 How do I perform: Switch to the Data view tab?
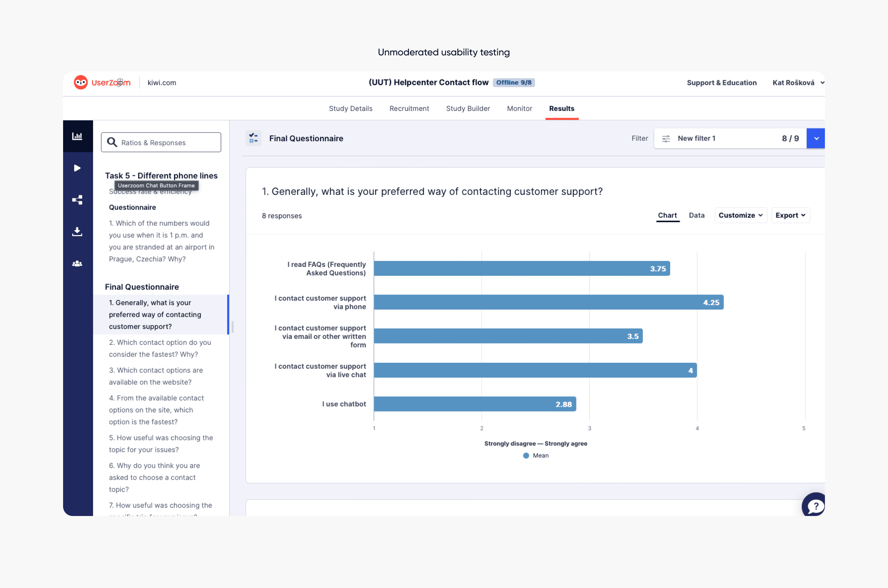pyautogui.click(x=696, y=215)
